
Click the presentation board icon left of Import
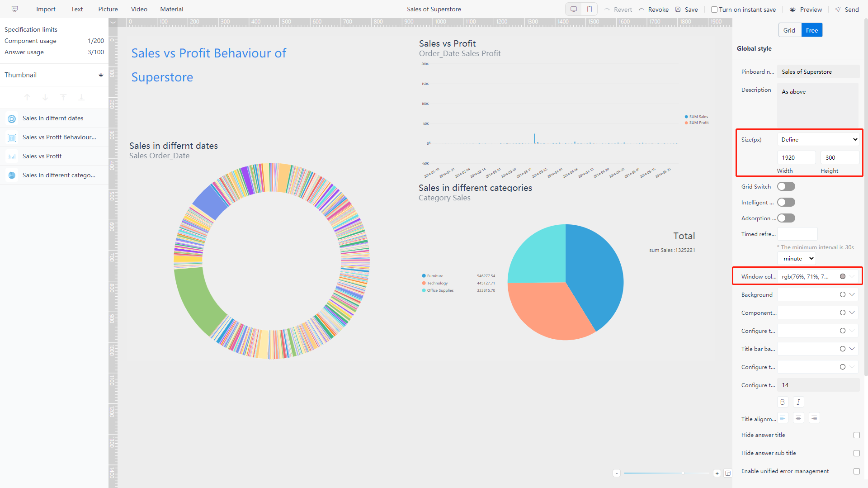tap(14, 9)
